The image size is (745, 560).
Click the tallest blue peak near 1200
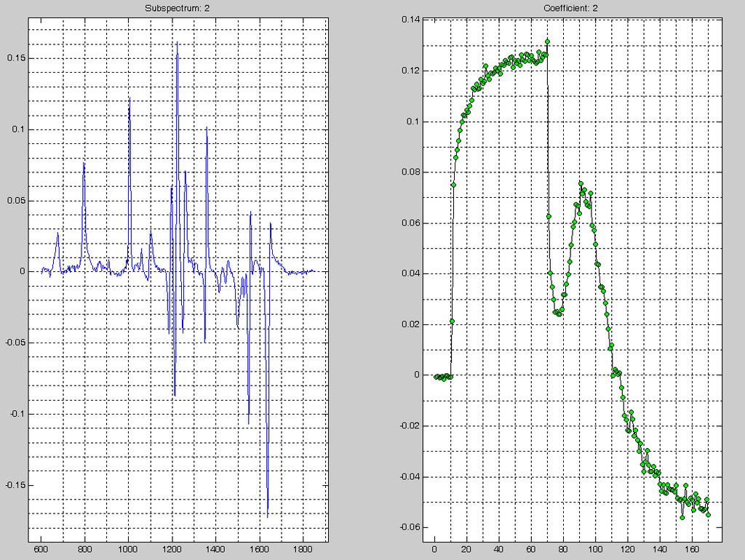pyautogui.click(x=177, y=43)
